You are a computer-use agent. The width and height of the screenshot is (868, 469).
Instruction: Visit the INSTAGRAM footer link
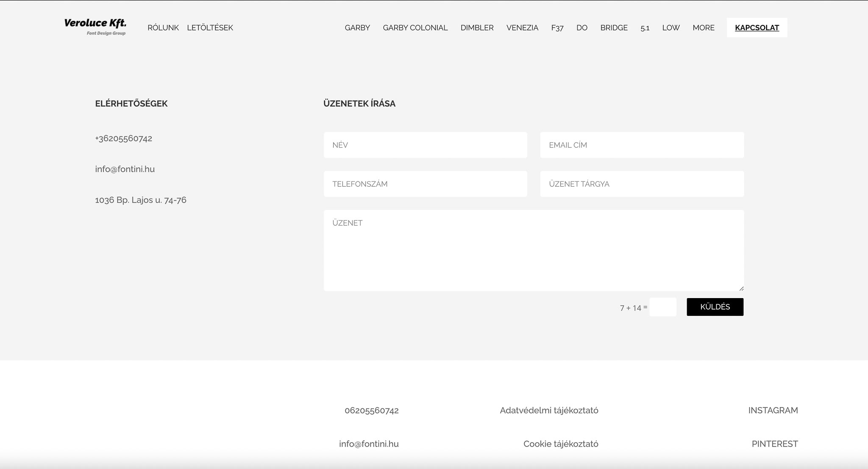[773, 410]
